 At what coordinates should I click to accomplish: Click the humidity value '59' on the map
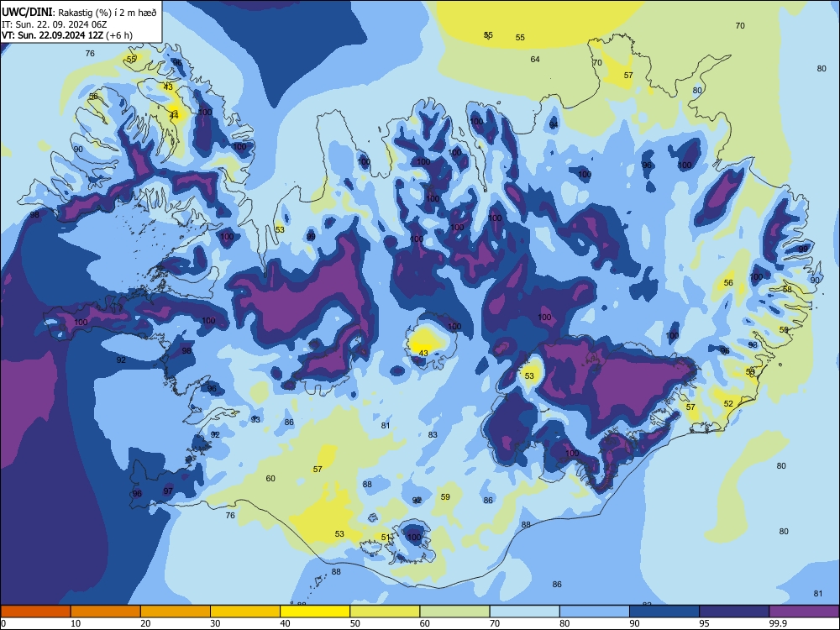445,497
